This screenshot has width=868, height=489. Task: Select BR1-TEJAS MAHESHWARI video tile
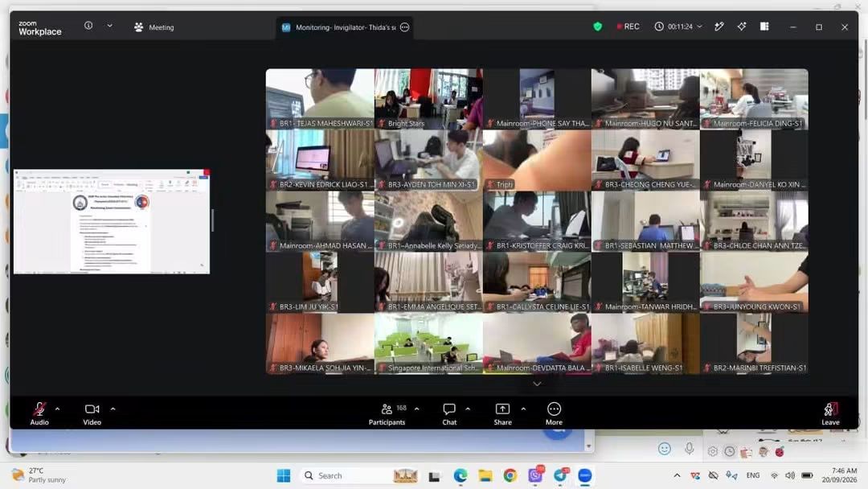[x=320, y=99]
